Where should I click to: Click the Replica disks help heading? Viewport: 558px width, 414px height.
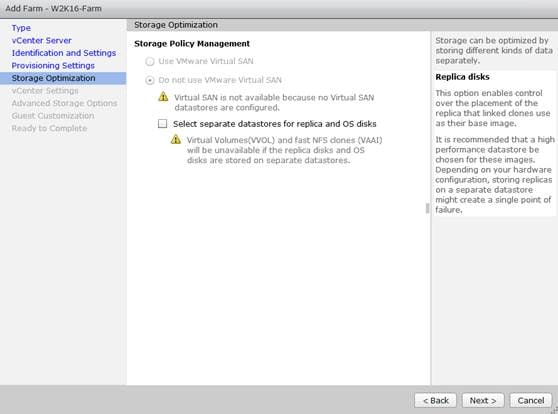coord(462,77)
